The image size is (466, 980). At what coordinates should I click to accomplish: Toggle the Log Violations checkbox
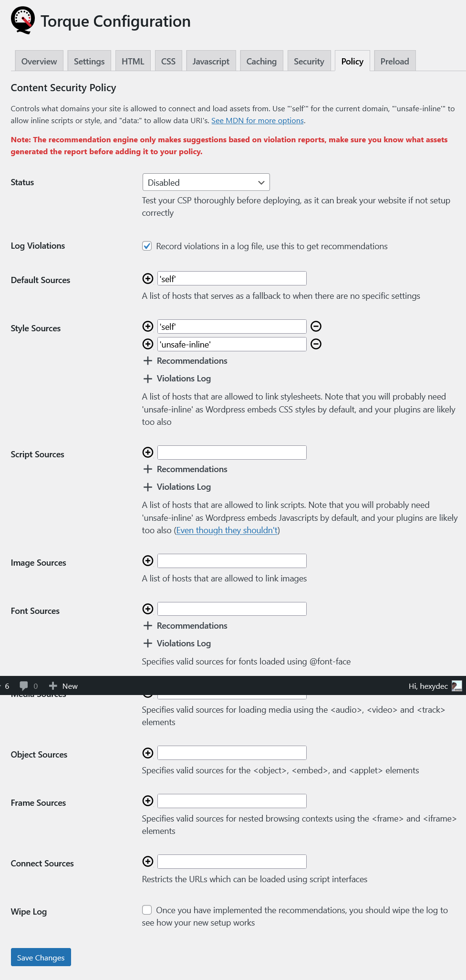coord(147,246)
